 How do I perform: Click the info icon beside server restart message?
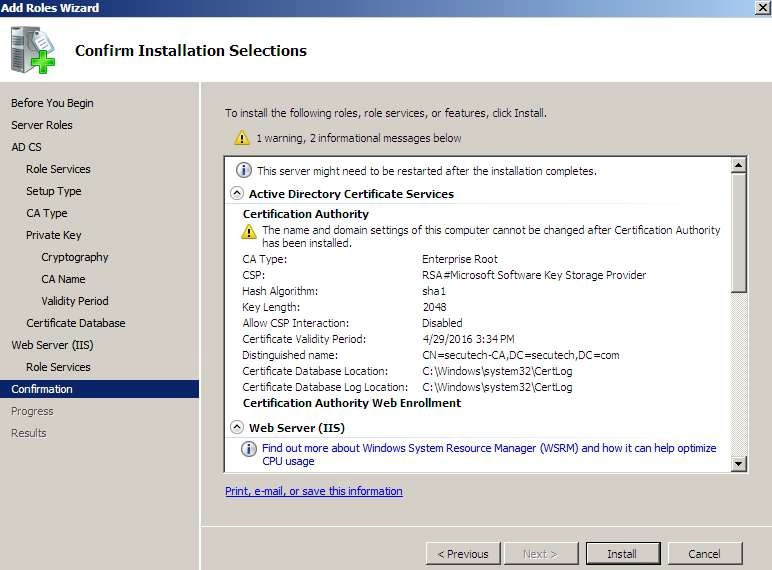[244, 170]
